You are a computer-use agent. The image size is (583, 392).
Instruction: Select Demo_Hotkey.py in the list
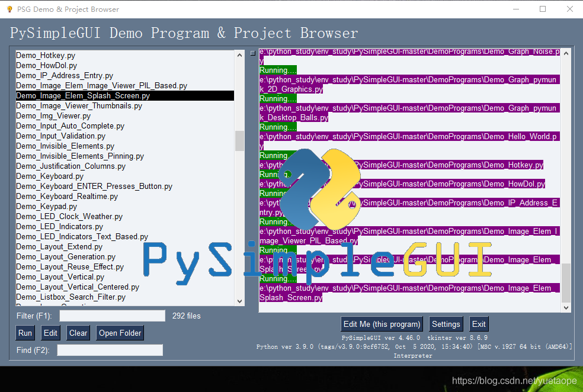click(125, 55)
